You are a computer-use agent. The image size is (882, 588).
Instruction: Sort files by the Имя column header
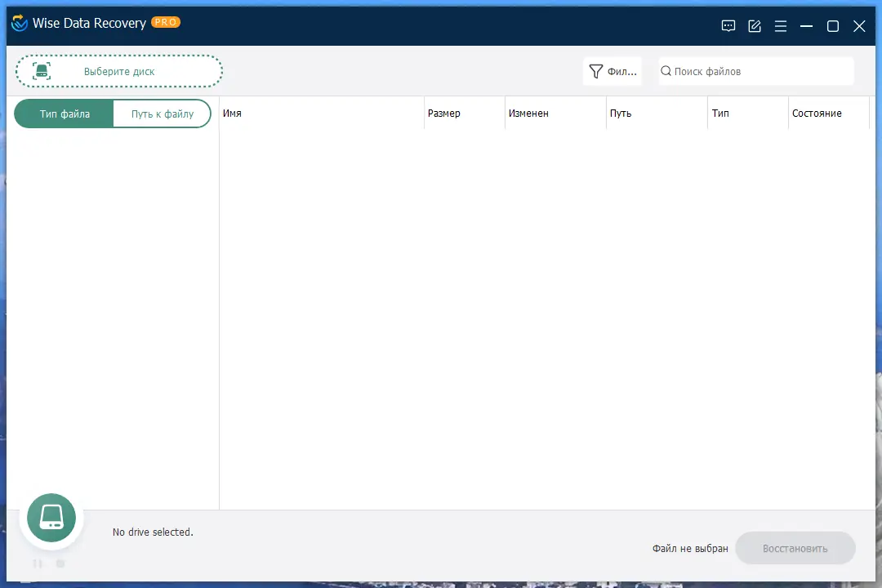(x=232, y=114)
